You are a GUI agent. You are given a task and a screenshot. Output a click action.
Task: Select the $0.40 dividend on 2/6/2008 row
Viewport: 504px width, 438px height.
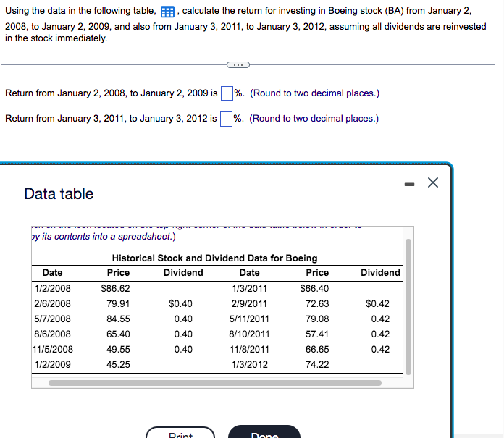(180, 303)
